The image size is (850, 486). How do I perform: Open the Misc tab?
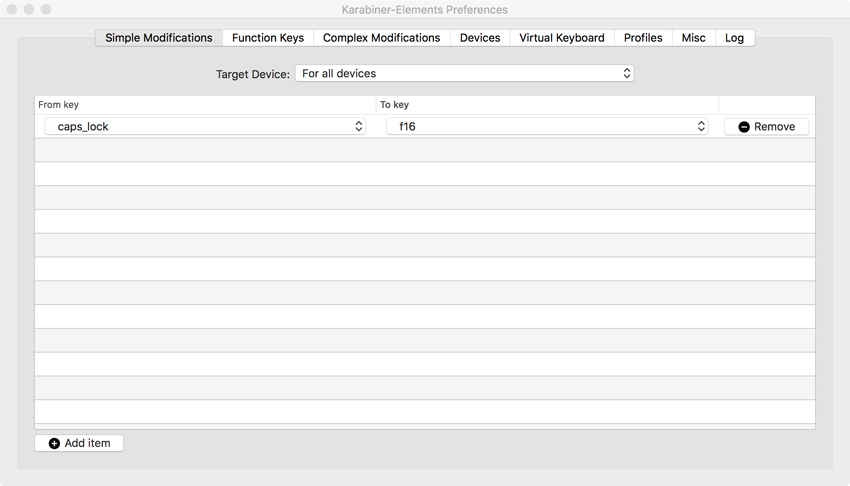coord(693,38)
